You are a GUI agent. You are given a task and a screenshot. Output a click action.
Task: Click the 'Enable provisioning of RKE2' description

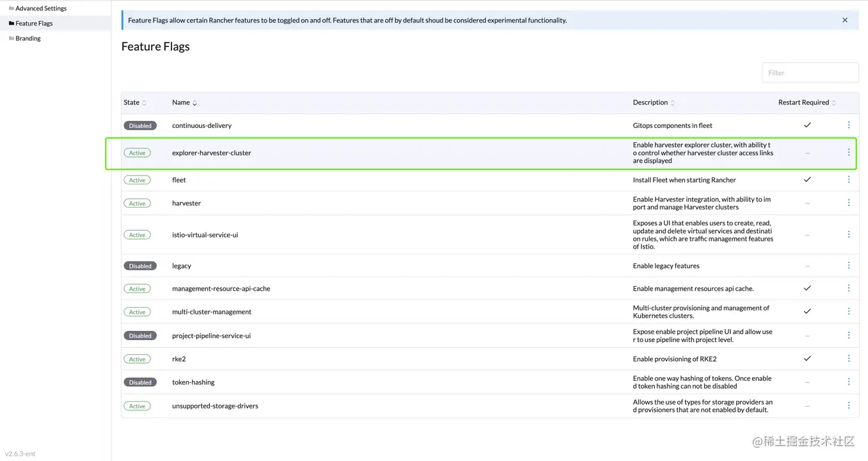tap(674, 359)
